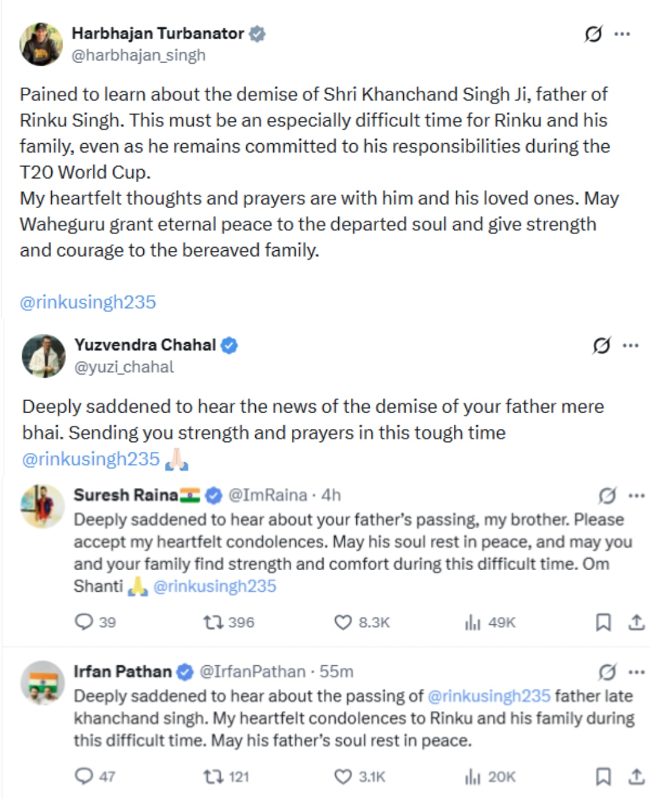Share Suresh Raina's tweet

tap(636, 622)
